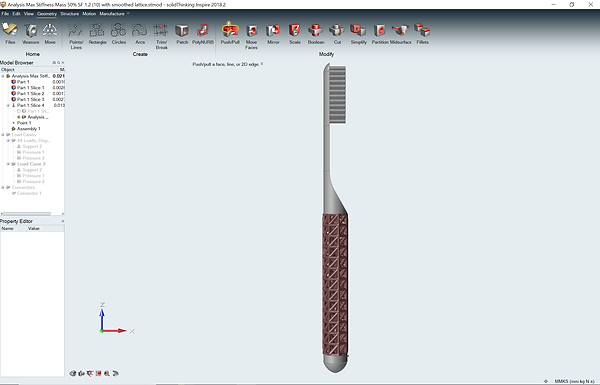The width and height of the screenshot is (600, 385).
Task: Open the Mirror tool
Action: tap(273, 34)
